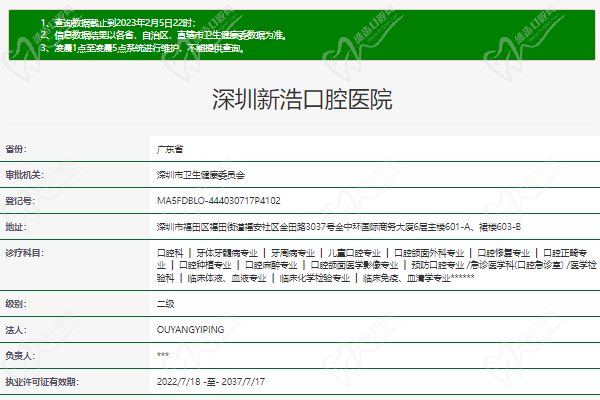Click the masked *** value for 负责人
The height and width of the screenshot is (400, 600).
(163, 355)
